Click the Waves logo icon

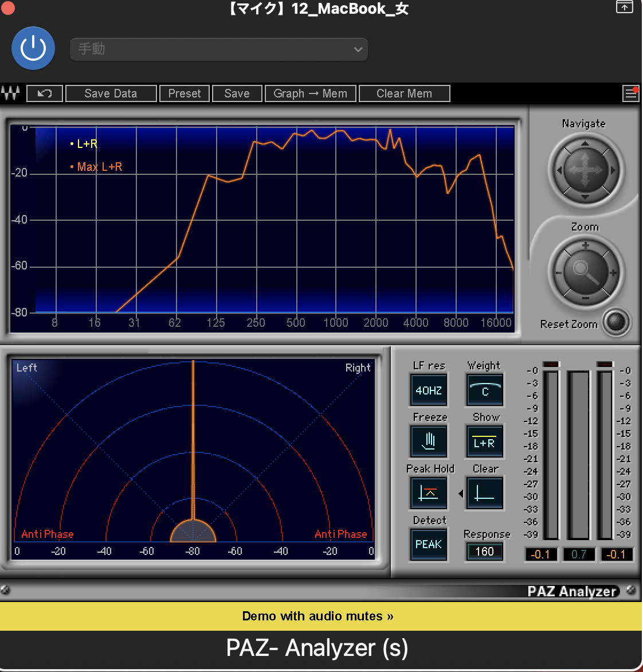11,93
